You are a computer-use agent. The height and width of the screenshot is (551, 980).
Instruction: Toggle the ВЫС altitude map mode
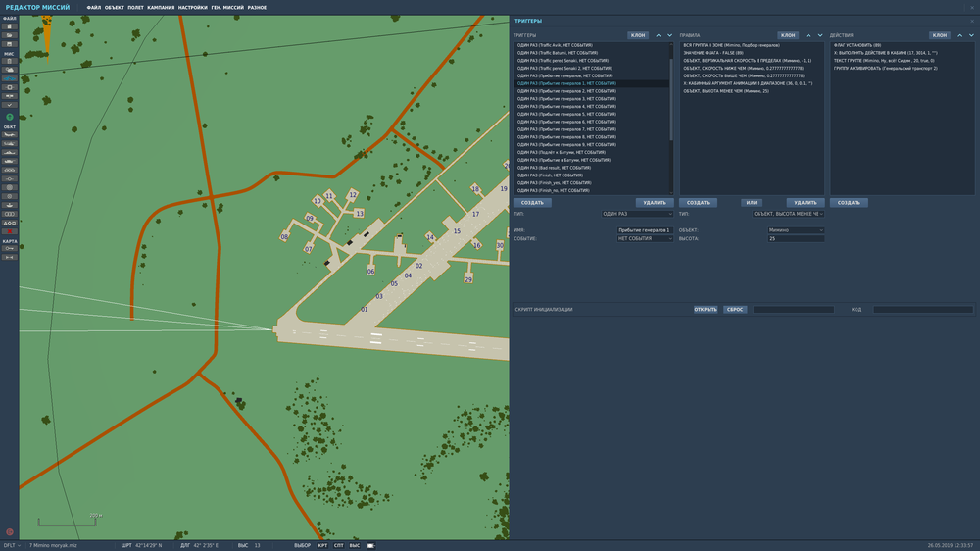[355, 545]
